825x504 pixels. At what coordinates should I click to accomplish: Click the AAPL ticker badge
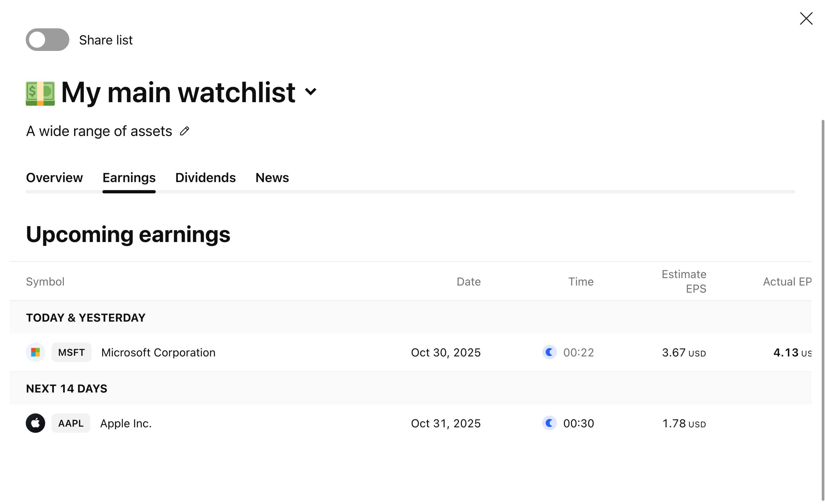pos(71,423)
